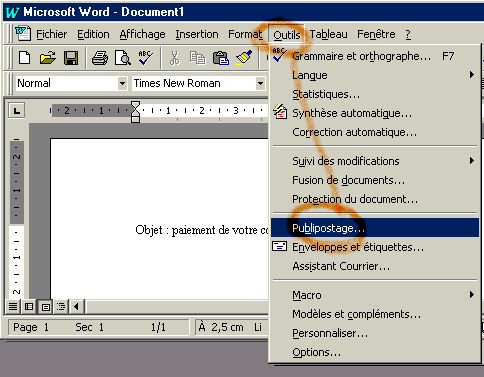Screen dimensions: 484x377
Task: Save with the floppy disk icon
Action: (71, 58)
